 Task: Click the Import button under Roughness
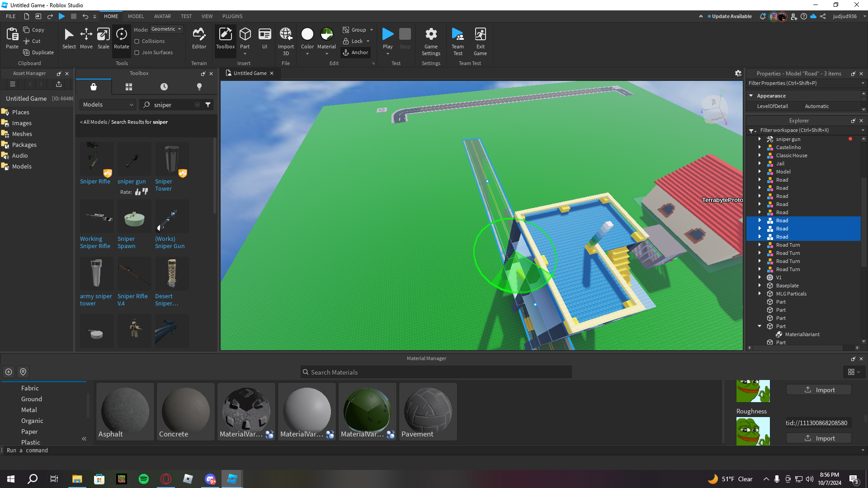click(819, 438)
